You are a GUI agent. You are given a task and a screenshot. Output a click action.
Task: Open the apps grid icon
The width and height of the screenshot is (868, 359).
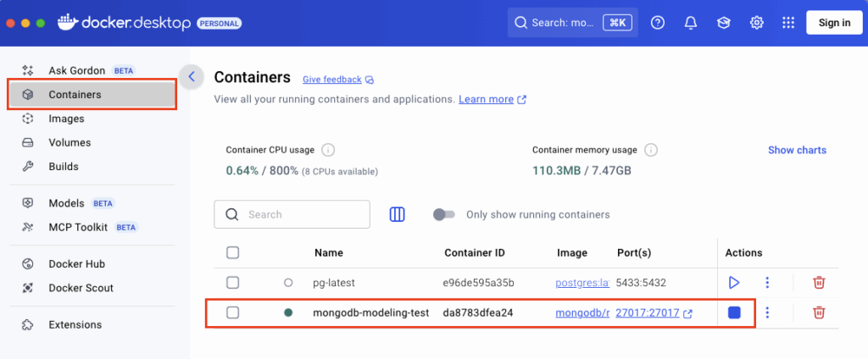coord(788,23)
